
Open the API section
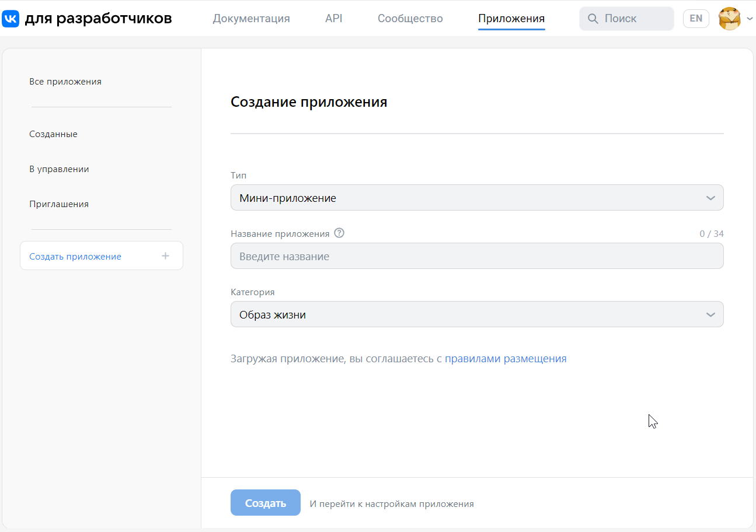333,18
